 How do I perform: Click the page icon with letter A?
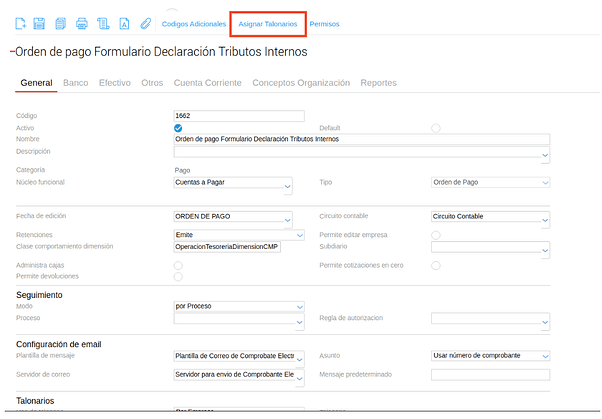tap(124, 22)
